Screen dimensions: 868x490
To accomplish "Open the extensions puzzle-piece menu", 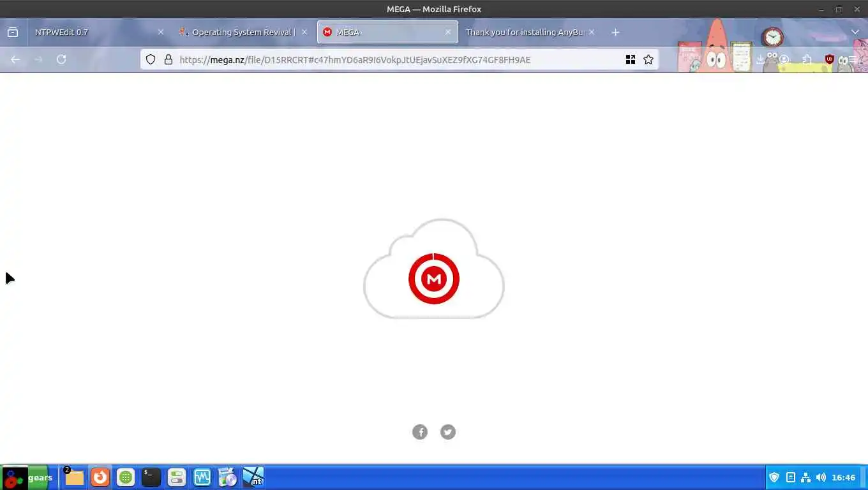I will (807, 59).
